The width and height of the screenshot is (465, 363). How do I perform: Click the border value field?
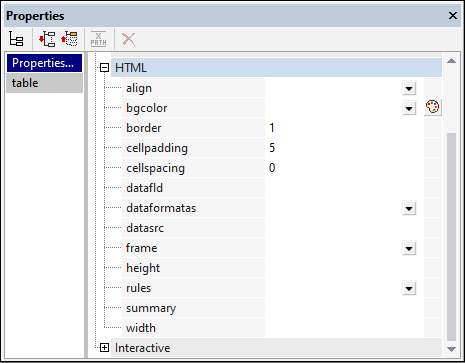[x=344, y=128]
